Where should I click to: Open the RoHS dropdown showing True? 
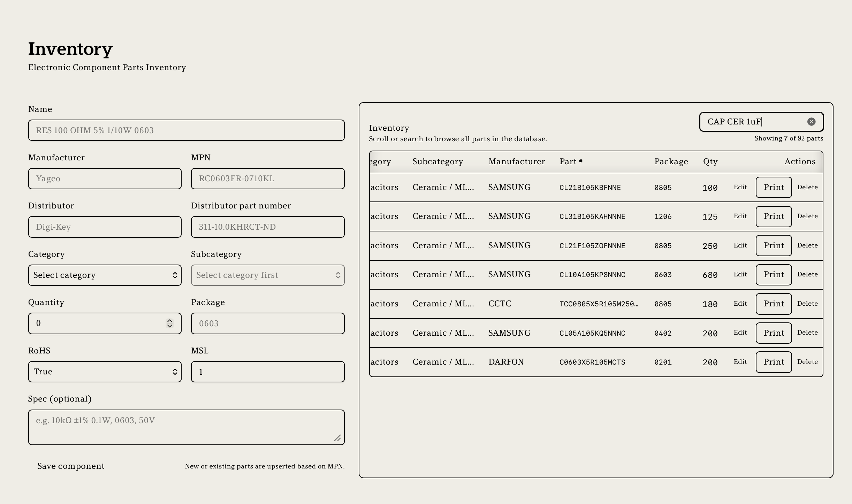coord(105,372)
